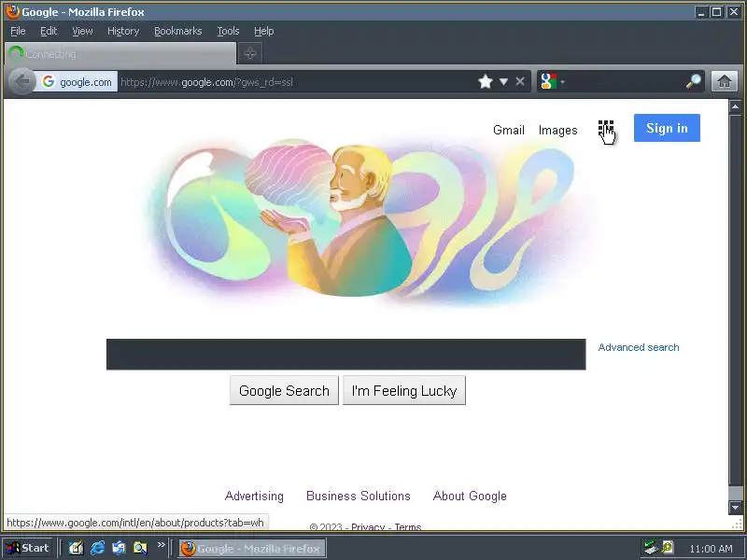
Task: Click the window resize grip corner
Action: (x=737, y=524)
